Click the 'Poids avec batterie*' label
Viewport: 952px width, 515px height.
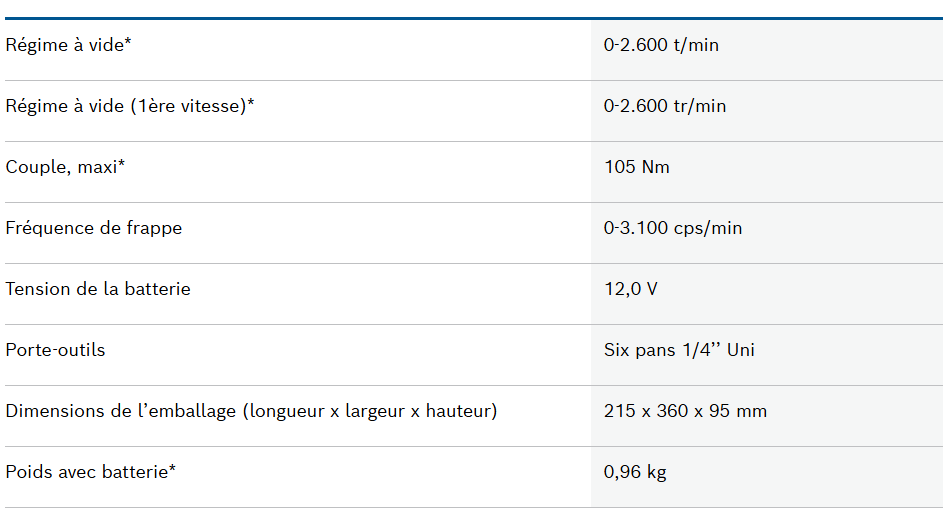point(90,472)
